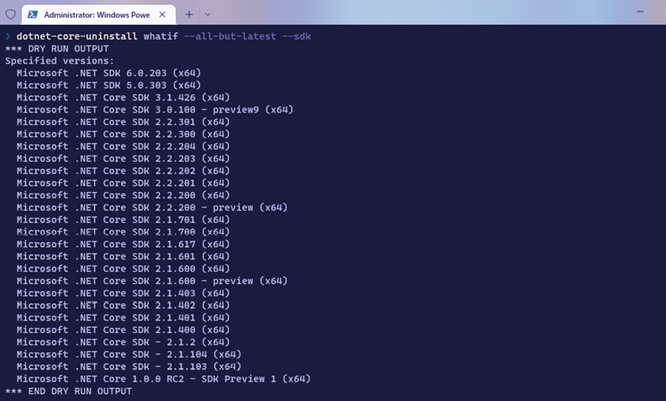The image size is (666, 401).
Task: Click the line '.NET Core SDK 3.0.100 - preview9'
Action: pyautogui.click(x=155, y=110)
